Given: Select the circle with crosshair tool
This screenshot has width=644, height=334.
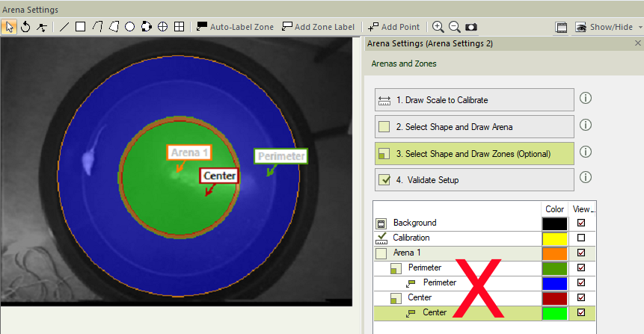Looking at the screenshot, I should 162,27.
